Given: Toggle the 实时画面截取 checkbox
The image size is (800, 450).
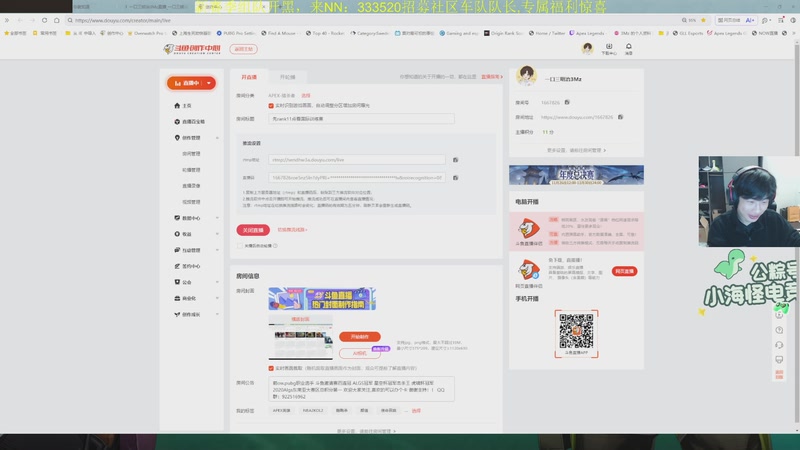Looking at the screenshot, I should [271, 368].
